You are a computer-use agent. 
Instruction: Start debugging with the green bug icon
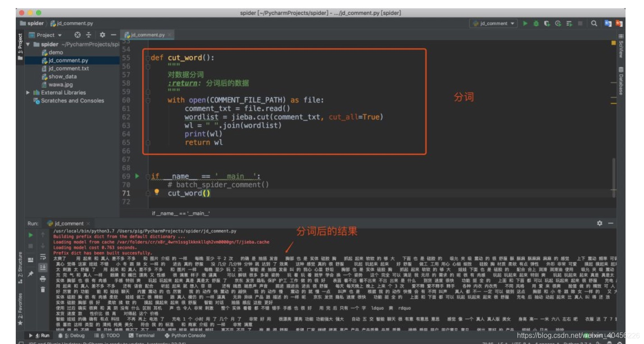[x=536, y=23]
